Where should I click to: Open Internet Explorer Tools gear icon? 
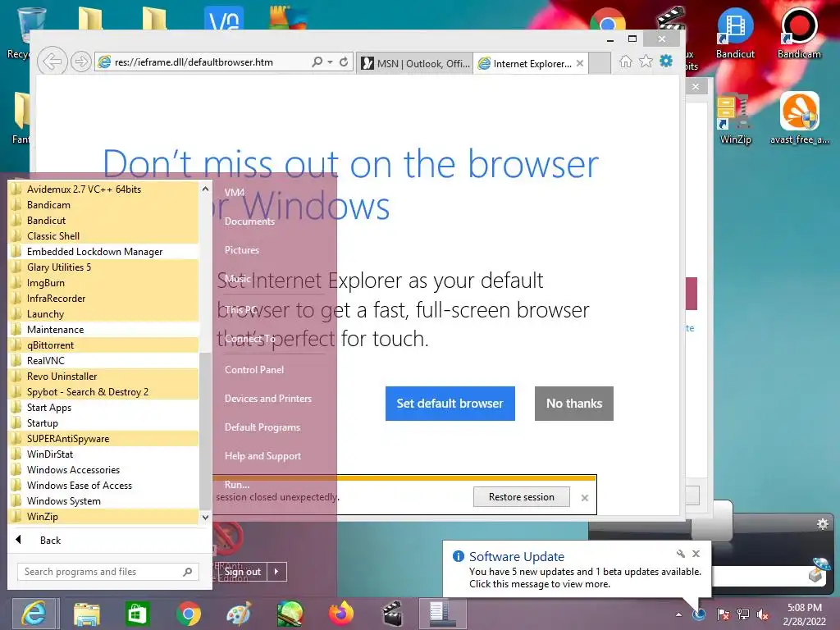[666, 62]
